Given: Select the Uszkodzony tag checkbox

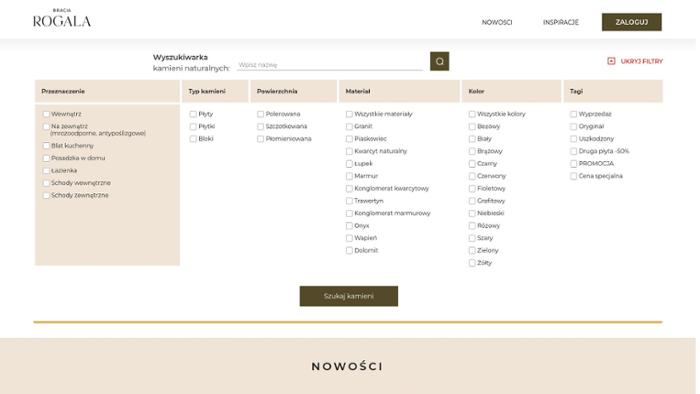Looking at the screenshot, I should pos(573,139).
